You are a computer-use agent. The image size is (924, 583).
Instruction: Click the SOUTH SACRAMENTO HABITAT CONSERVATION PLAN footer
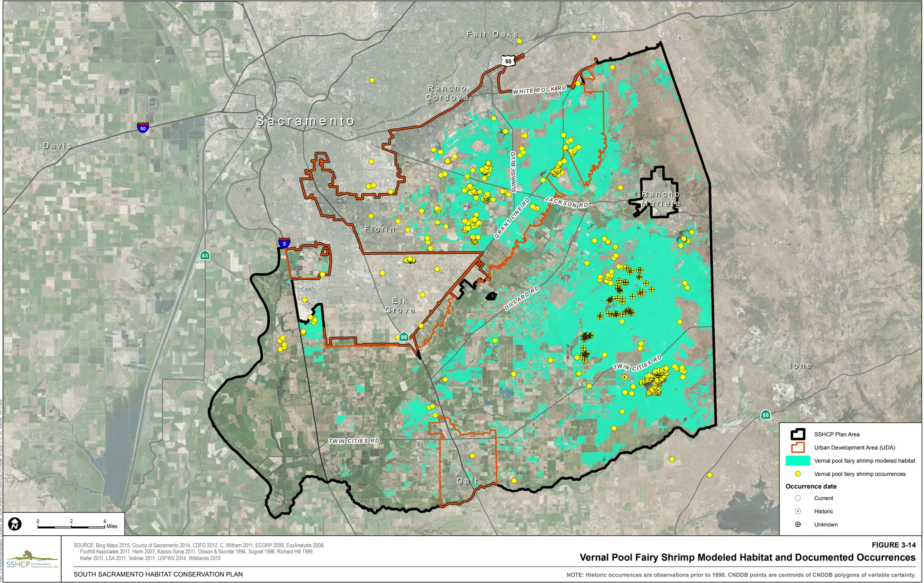(x=158, y=574)
